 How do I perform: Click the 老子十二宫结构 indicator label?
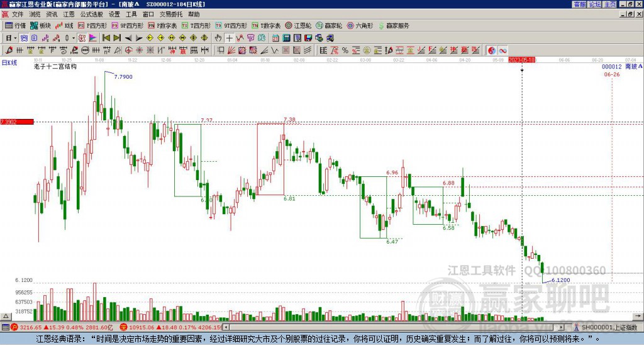pos(55,66)
